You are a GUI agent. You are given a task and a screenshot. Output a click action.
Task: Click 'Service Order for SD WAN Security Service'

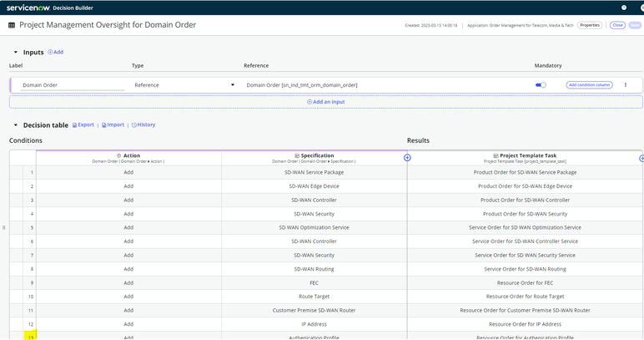525,256
